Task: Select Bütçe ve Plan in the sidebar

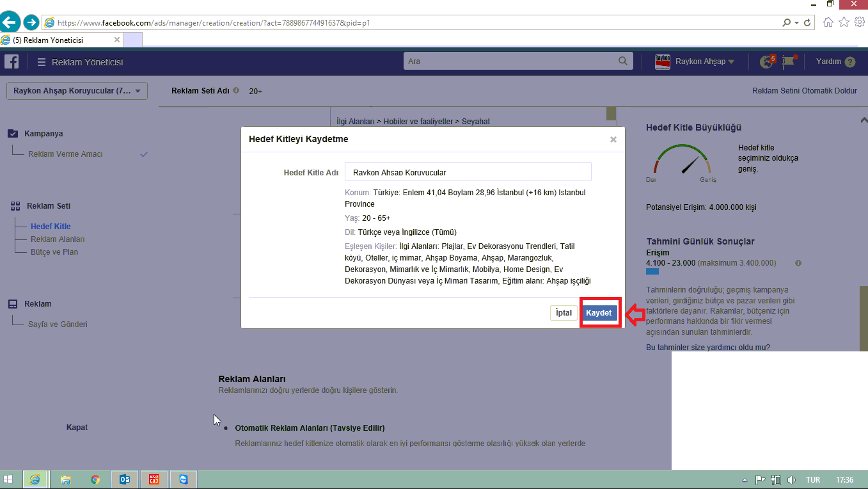Action: 54,252
